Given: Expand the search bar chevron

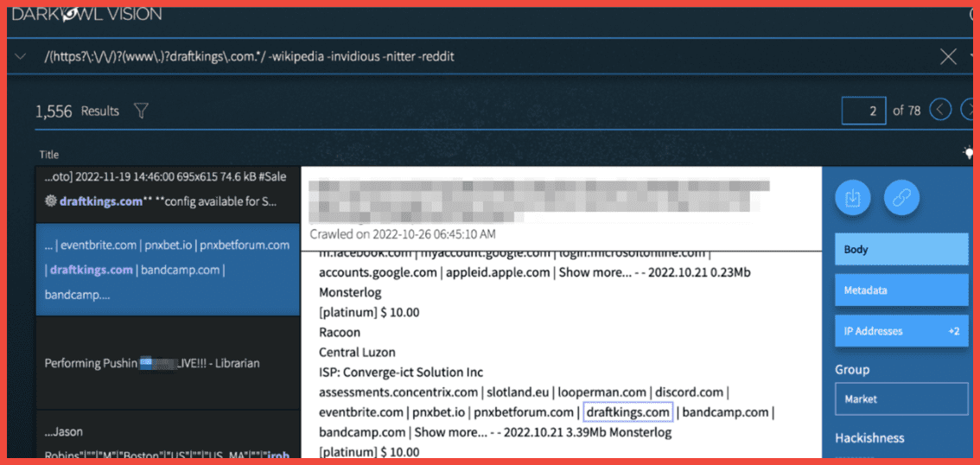Looking at the screenshot, I should 20,57.
